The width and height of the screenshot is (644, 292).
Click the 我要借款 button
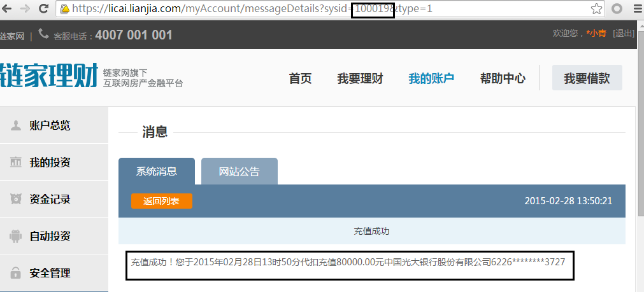click(587, 78)
